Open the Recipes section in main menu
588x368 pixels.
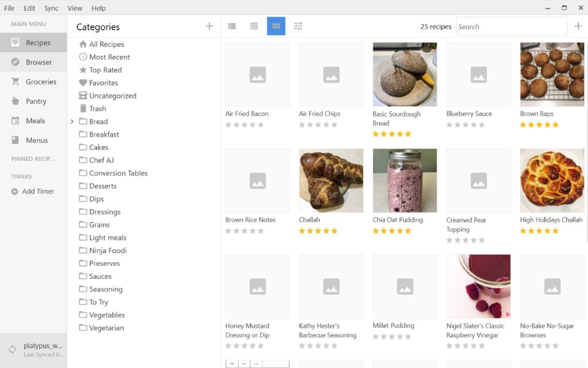point(33,42)
